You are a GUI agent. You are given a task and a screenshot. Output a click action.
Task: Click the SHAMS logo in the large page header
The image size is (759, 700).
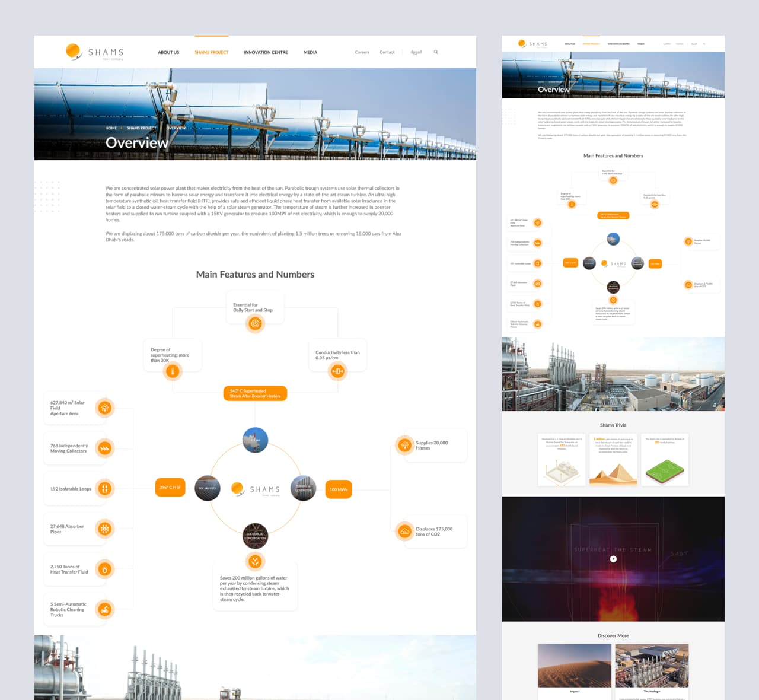(x=95, y=52)
